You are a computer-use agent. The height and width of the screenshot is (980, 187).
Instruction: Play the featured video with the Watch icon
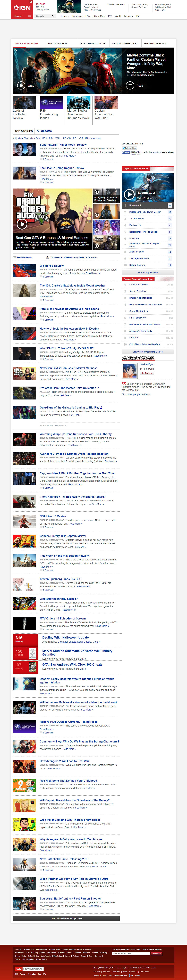click(x=21, y=86)
